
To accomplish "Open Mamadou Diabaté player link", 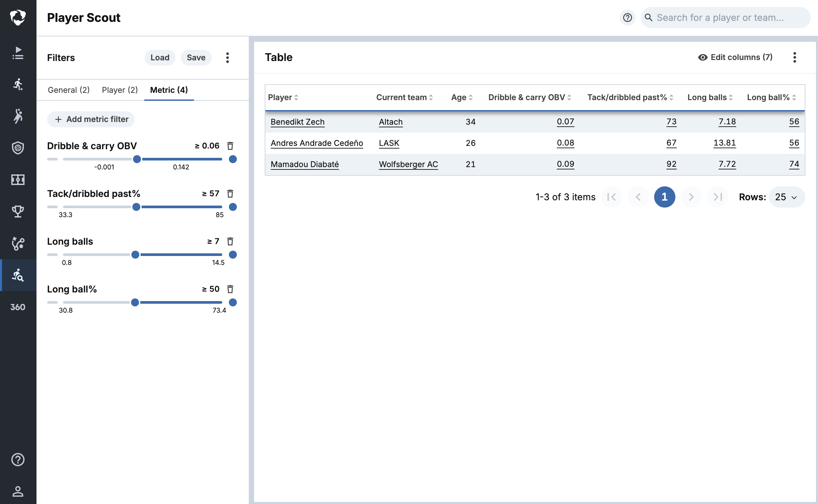I will click(x=305, y=164).
